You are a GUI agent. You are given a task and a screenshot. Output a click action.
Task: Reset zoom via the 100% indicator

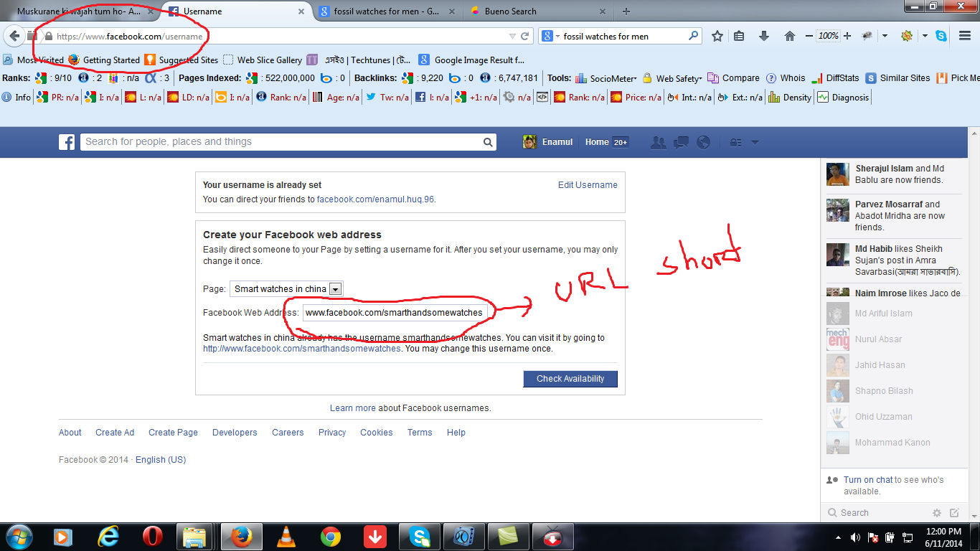click(828, 36)
